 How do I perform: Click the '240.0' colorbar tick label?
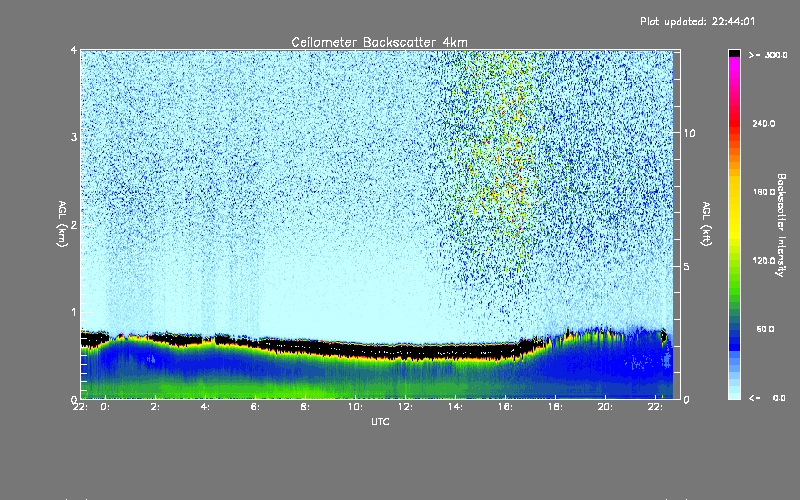[x=764, y=123]
